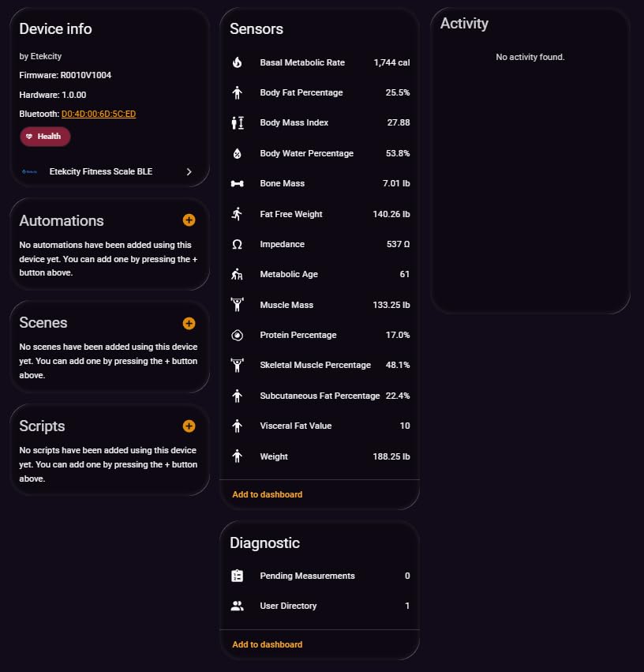Add Sensors entities to dashboard
Screen dimensions: 644x672
(267, 494)
